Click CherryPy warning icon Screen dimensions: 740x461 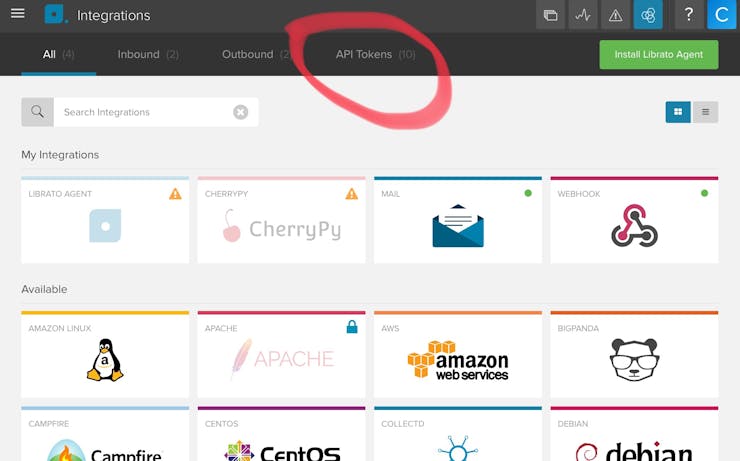(352, 194)
